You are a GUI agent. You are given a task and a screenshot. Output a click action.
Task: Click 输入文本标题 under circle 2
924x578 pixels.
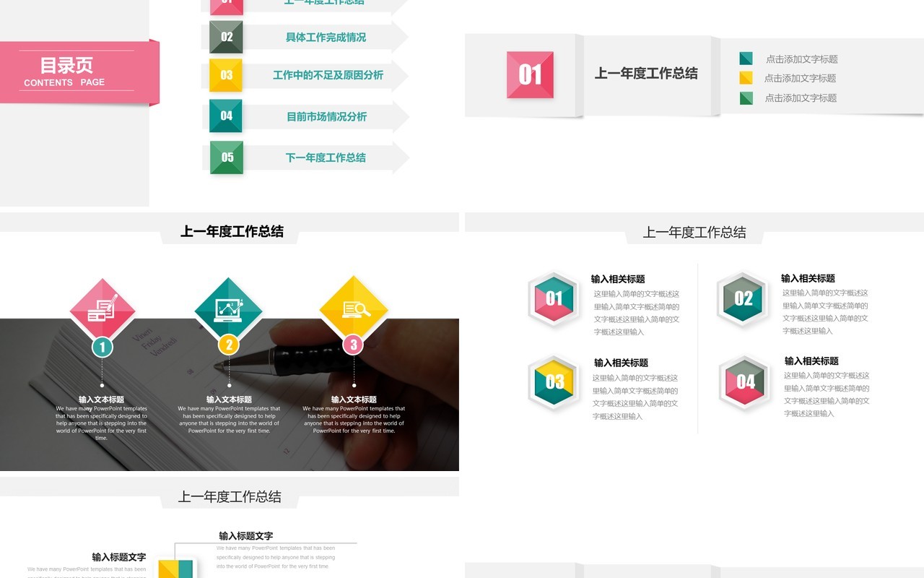(229, 400)
